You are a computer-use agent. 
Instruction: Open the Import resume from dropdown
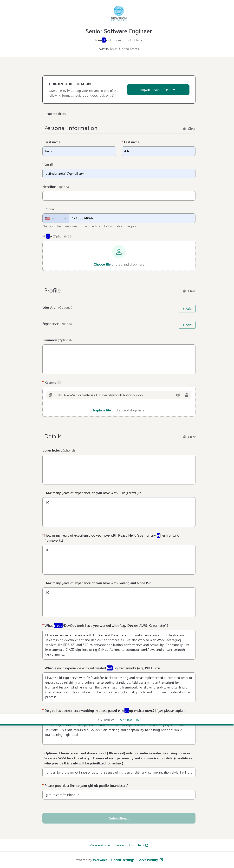(x=158, y=90)
